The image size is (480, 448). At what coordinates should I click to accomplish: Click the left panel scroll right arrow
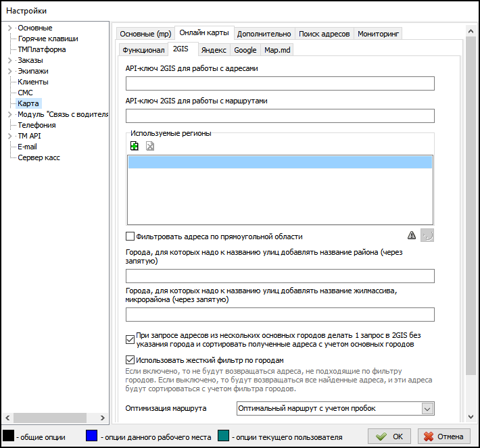click(103, 418)
